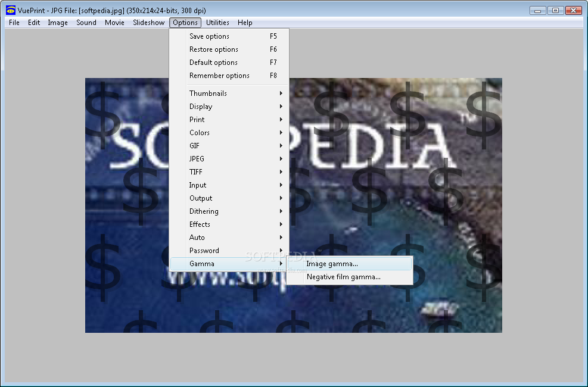Expand the Dithering submenu
The width and height of the screenshot is (588, 387).
(229, 211)
